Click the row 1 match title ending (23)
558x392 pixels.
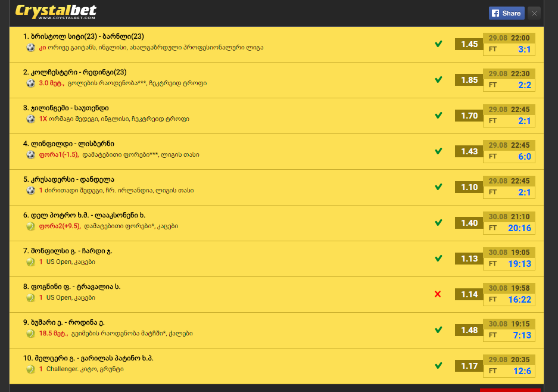[83, 36]
